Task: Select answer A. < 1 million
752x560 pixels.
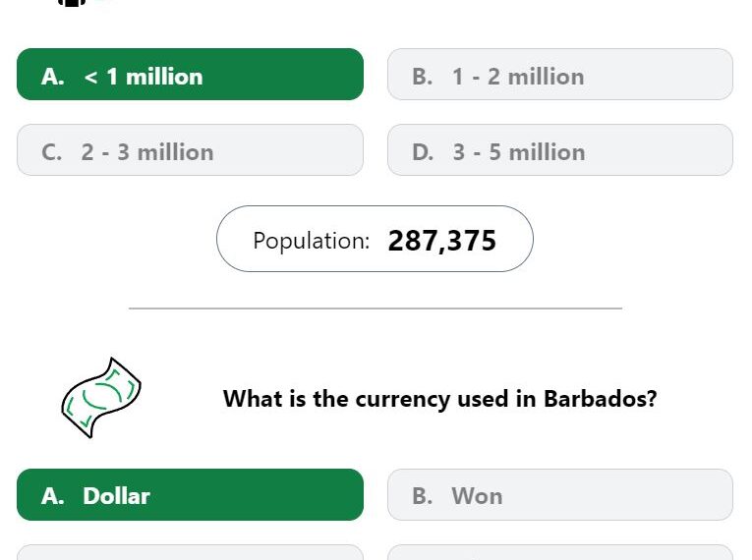Action: [190, 75]
